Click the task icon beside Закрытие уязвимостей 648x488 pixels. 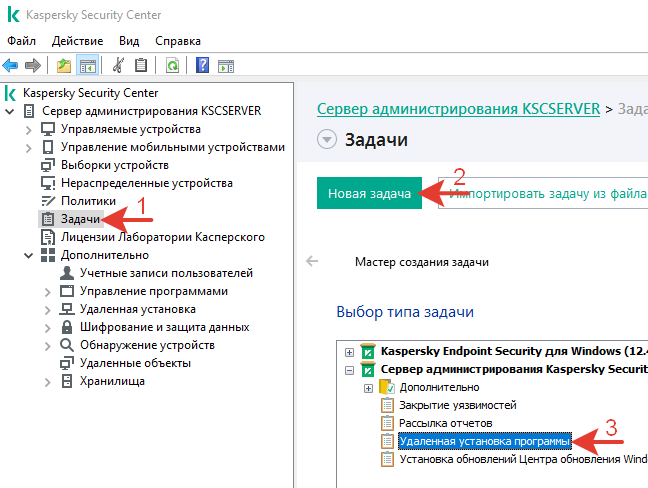tap(387, 405)
